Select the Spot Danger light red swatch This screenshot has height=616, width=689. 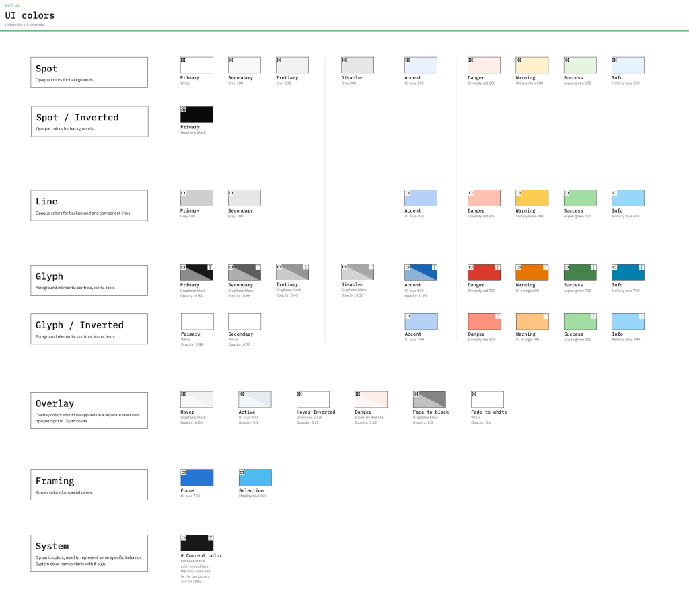coord(484,65)
